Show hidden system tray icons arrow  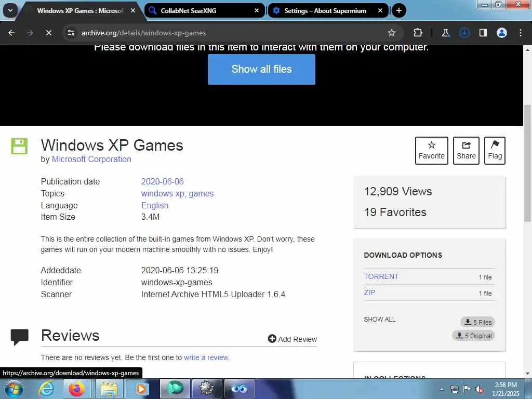point(442,389)
